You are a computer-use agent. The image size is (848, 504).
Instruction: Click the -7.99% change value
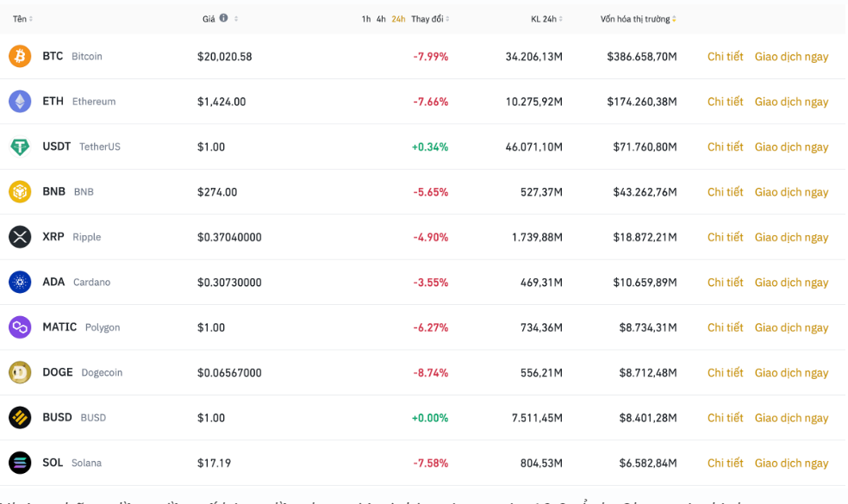[431, 57]
